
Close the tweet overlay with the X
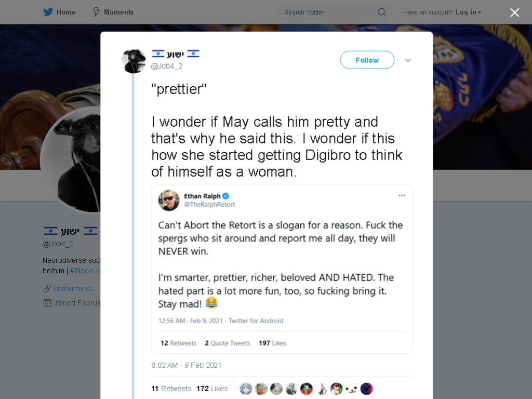click(x=515, y=12)
